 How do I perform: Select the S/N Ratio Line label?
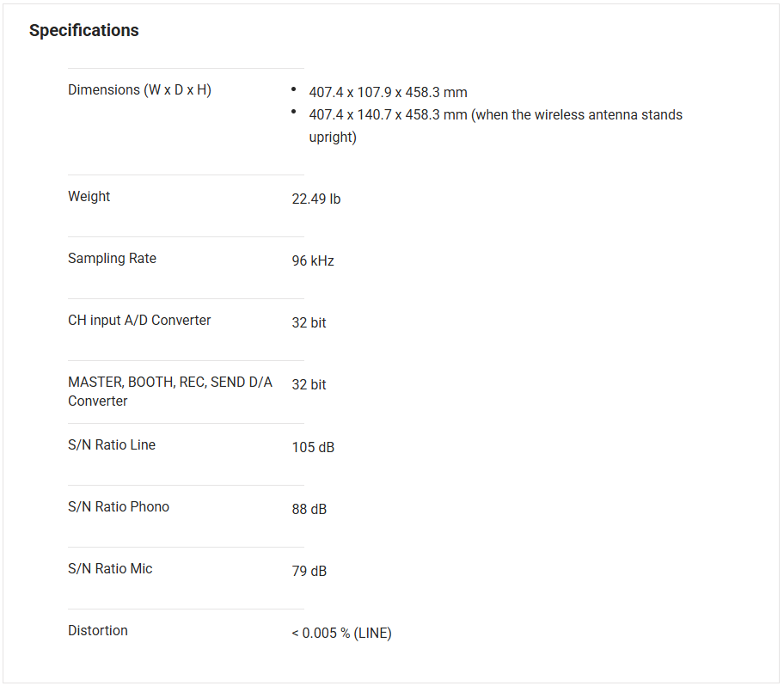pos(112,445)
